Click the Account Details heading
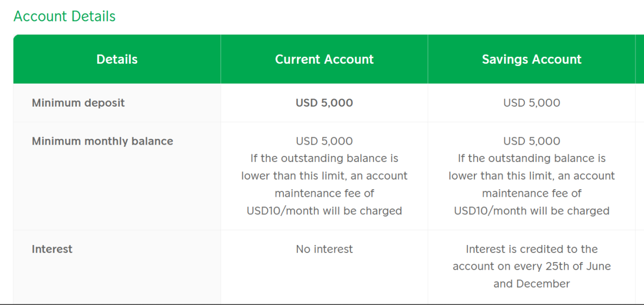The image size is (644, 305). [x=64, y=16]
